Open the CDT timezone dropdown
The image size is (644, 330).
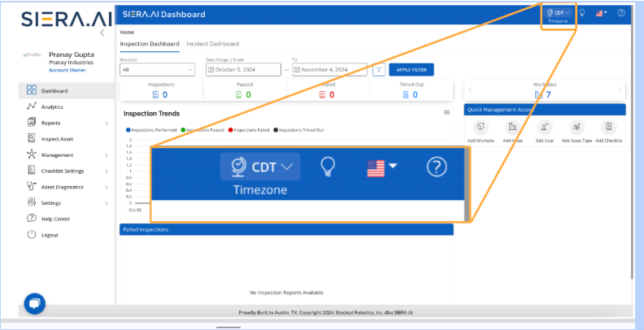(558, 13)
